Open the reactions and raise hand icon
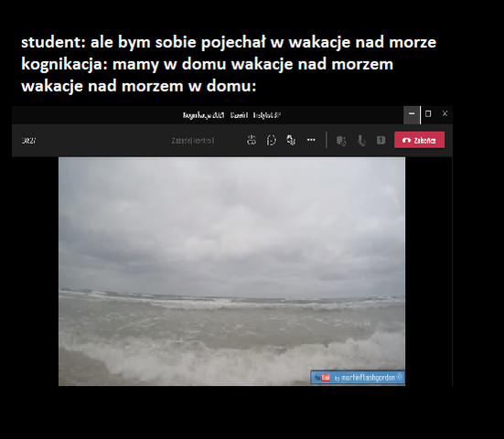 [291, 141]
